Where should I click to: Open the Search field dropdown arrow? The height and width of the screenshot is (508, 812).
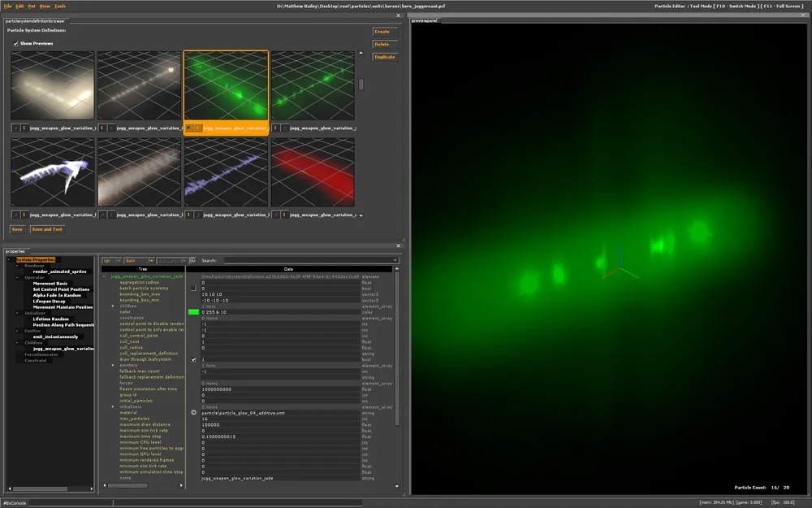pos(395,261)
